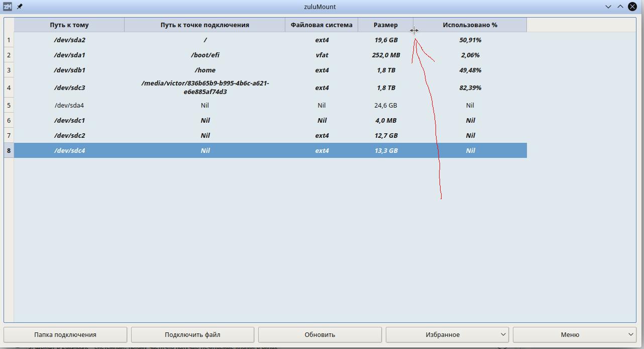Viewport: 644px width, 349px height.
Task: Select row header number 1
Action: (9, 40)
